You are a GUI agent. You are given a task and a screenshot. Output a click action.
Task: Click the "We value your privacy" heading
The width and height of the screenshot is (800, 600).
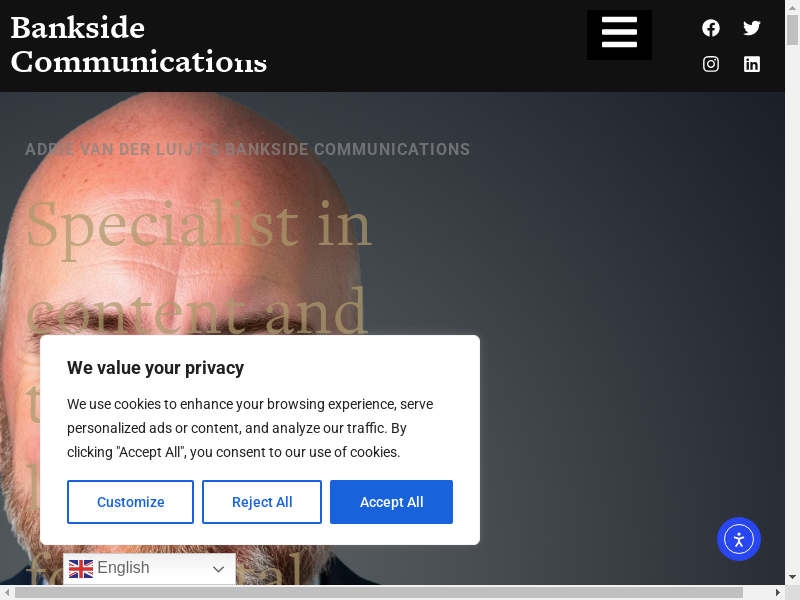click(155, 368)
